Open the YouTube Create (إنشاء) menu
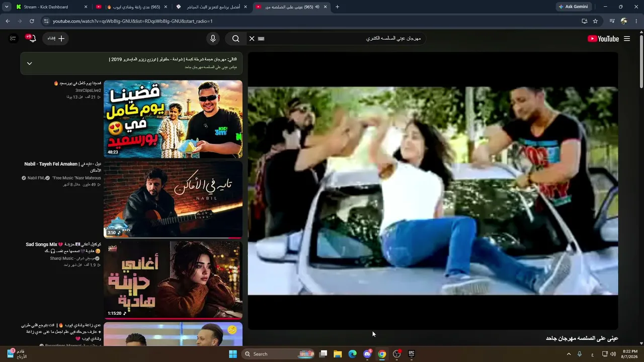The width and height of the screenshot is (644, 362). tap(56, 39)
